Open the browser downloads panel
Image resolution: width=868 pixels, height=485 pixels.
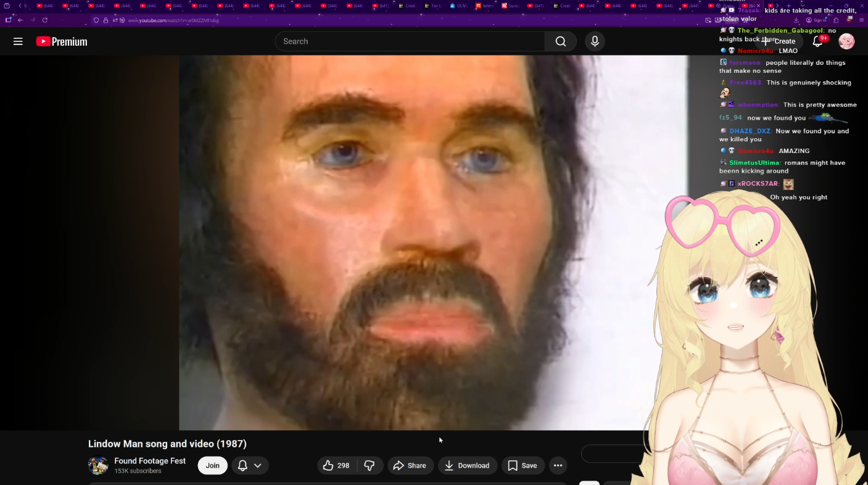coord(796,20)
